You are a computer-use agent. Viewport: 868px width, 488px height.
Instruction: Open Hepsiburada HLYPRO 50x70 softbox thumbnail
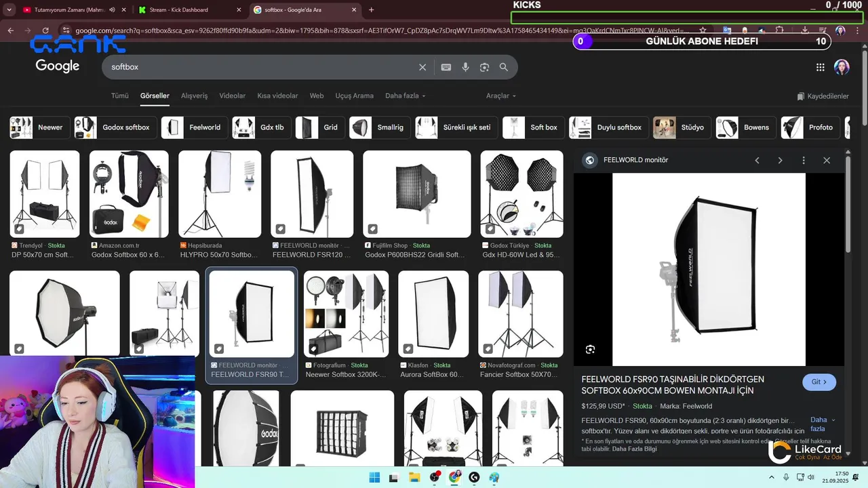click(220, 194)
